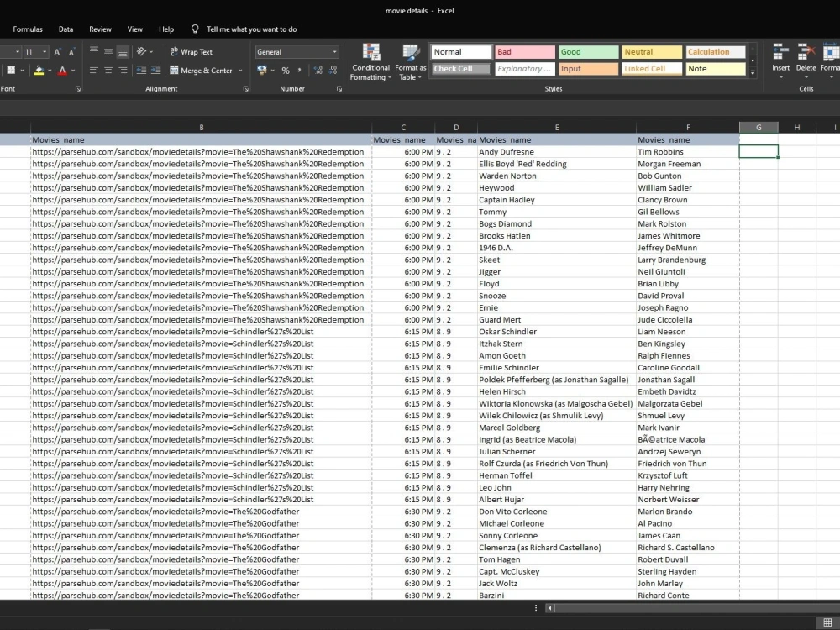
Task: Click cell containing Oskar Schindler
Action: [557, 332]
